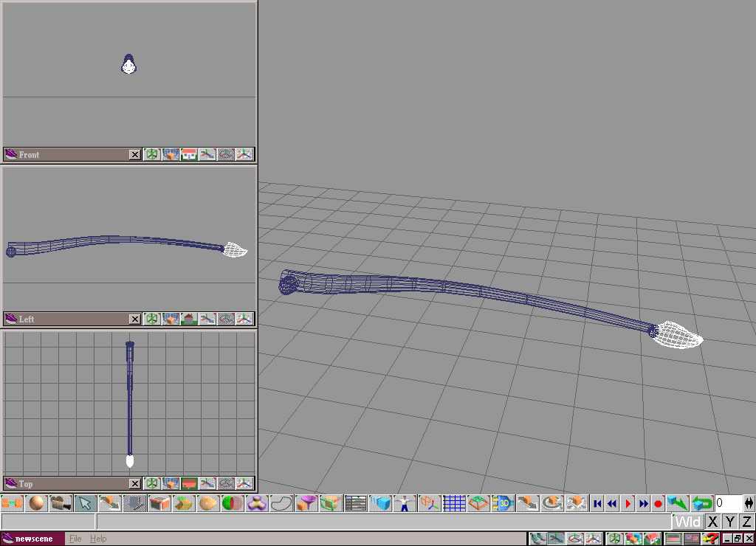Click the frame number input field

tap(728, 504)
